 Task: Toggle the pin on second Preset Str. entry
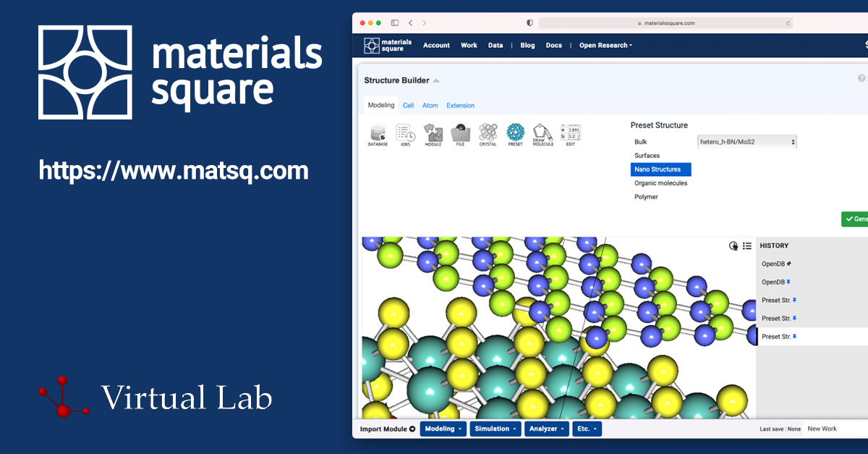point(795,318)
